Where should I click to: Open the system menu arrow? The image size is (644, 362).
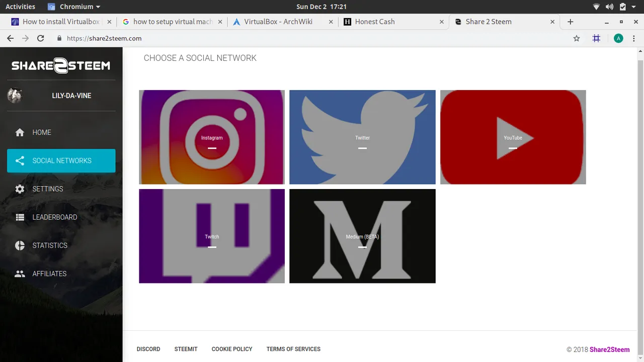tap(635, 7)
